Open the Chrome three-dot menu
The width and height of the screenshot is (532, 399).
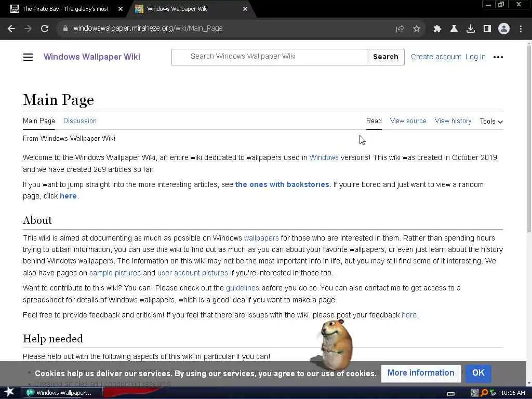click(x=521, y=29)
